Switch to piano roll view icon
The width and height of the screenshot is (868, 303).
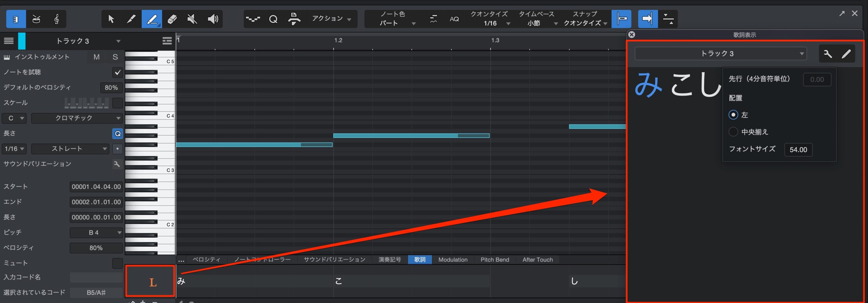(16, 19)
